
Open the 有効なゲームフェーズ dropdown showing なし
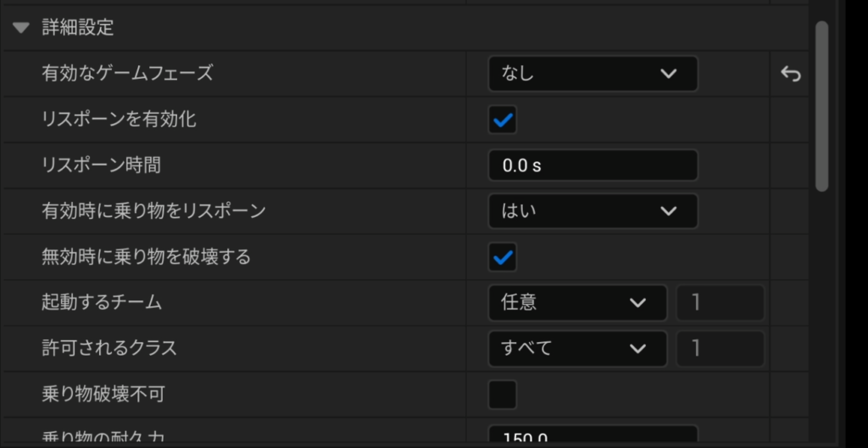tap(593, 74)
